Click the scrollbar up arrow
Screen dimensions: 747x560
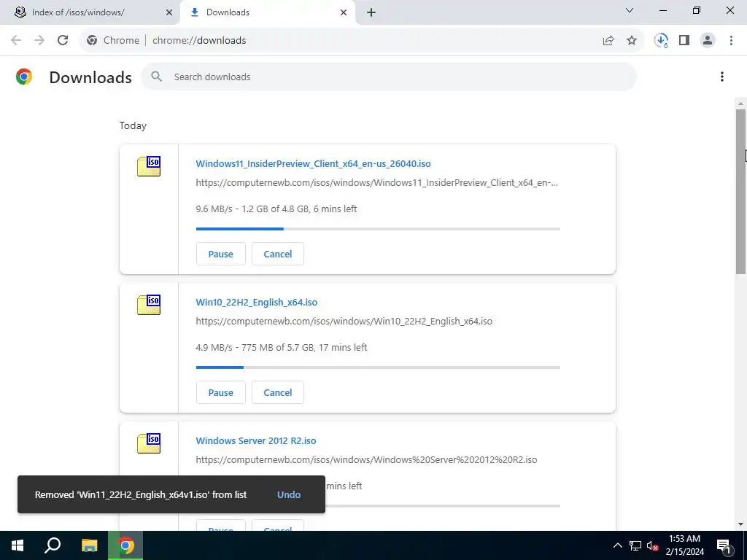pyautogui.click(x=740, y=104)
